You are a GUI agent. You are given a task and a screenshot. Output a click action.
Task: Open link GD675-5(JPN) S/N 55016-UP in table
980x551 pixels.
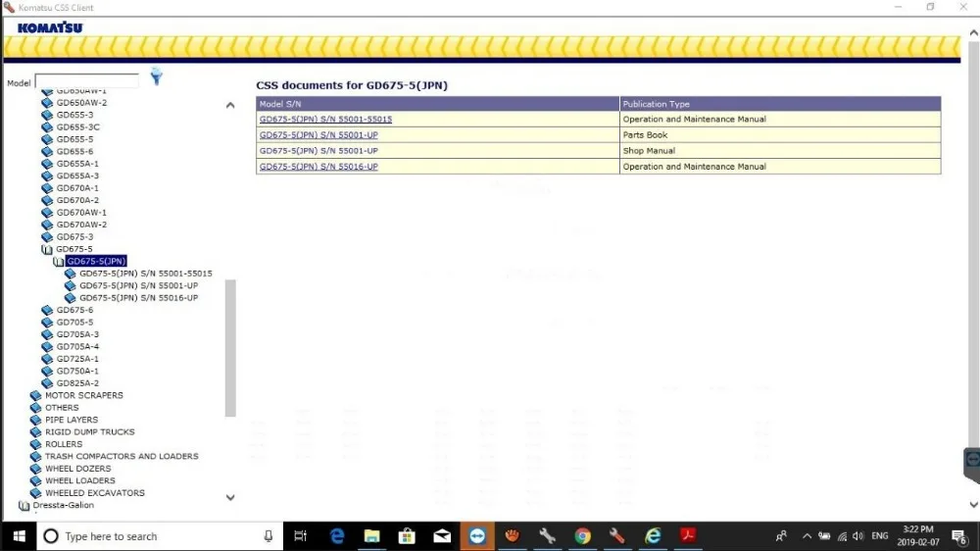click(318, 167)
